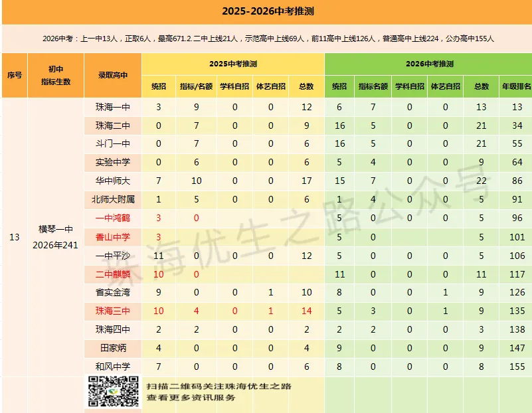The width and height of the screenshot is (532, 413).
Task: Click the 2025 指标 value '9' in the 珠海一中 row
Action: click(197, 107)
